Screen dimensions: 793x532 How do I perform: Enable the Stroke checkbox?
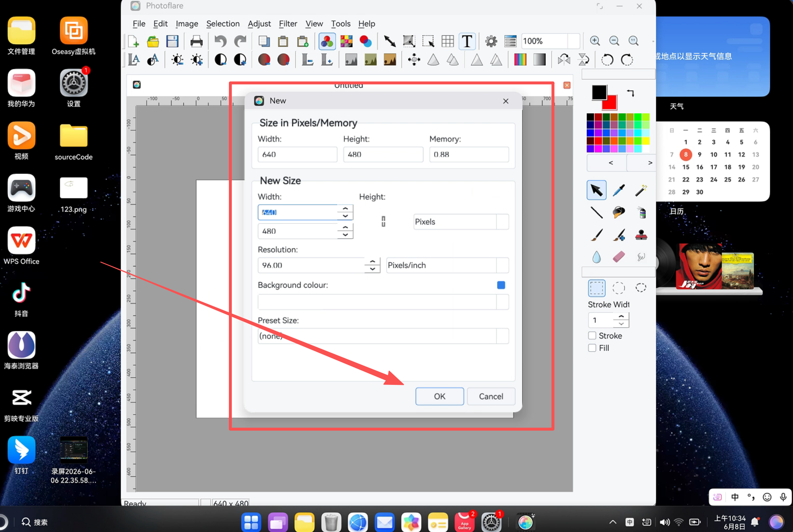click(x=592, y=335)
